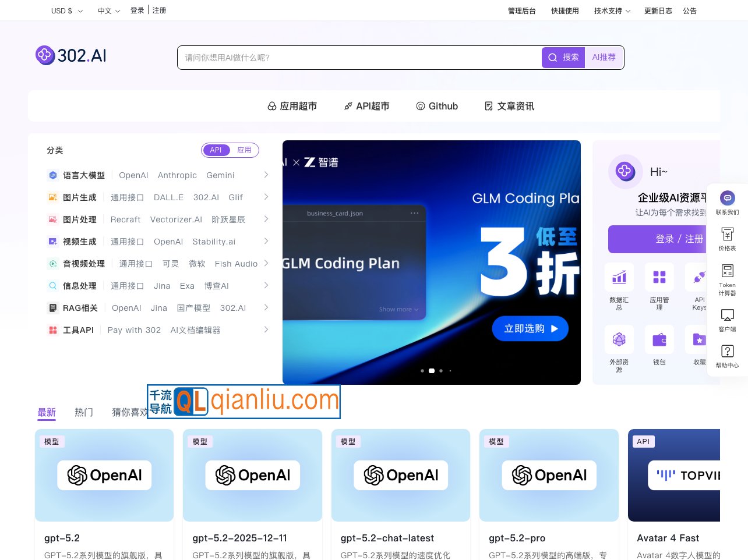Click the 帮助中心 help center icon
Viewport: 748px width, 560px height.
[x=727, y=351]
